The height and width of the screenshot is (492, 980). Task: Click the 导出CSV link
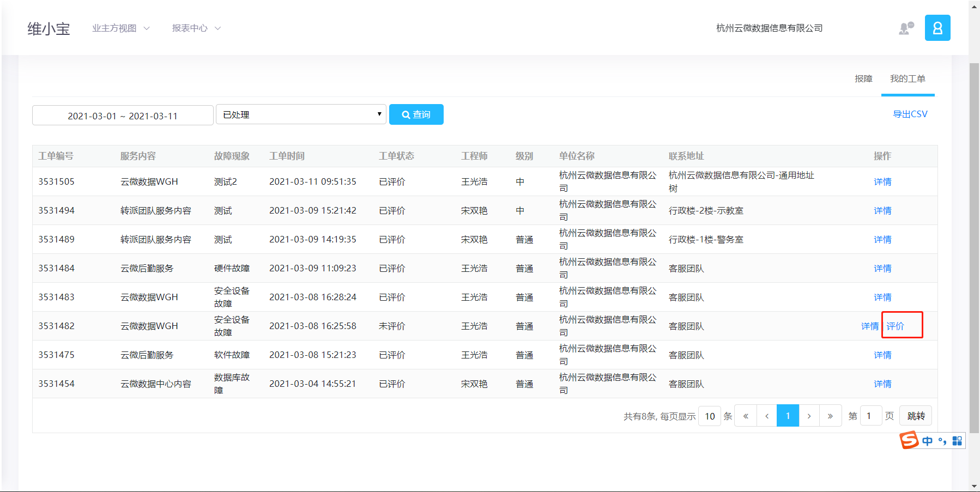pyautogui.click(x=910, y=114)
